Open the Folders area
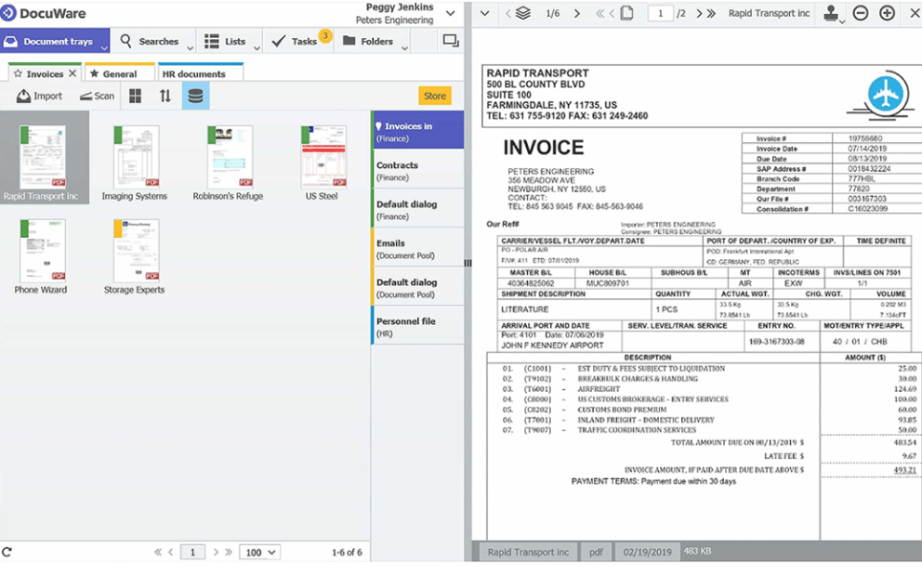 pyautogui.click(x=367, y=41)
